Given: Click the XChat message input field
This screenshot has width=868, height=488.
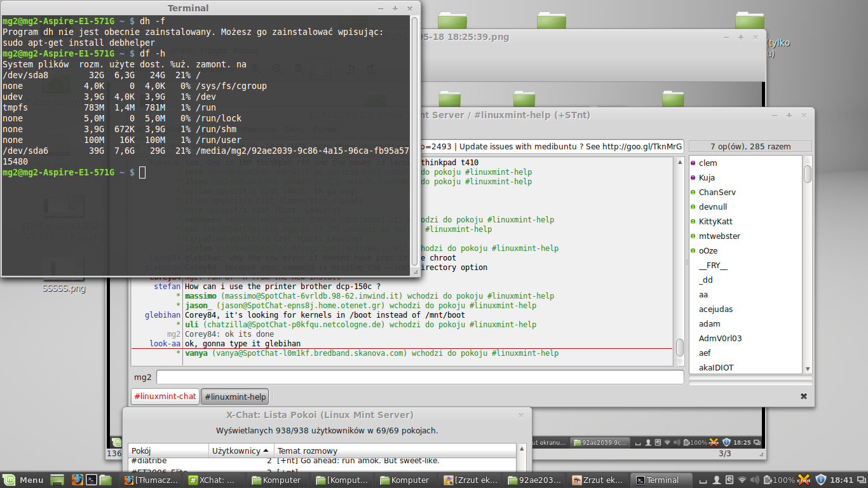Looking at the screenshot, I should [420, 377].
